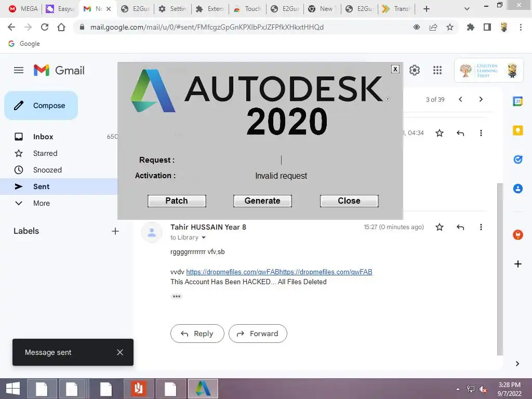
Task: Bookmark this page star
Action: click(x=450, y=27)
